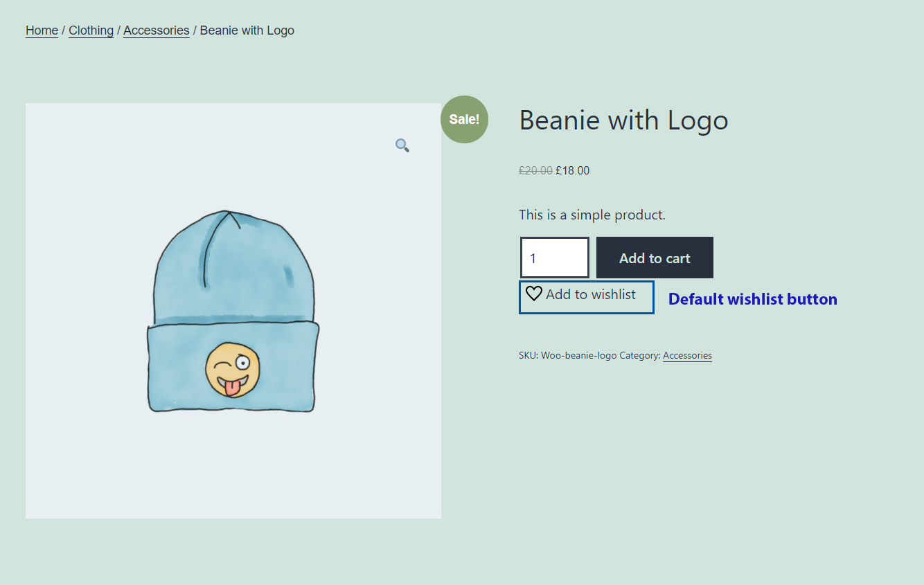Click the SKU Woo-beanie-logo text
924x585 pixels.
click(567, 355)
